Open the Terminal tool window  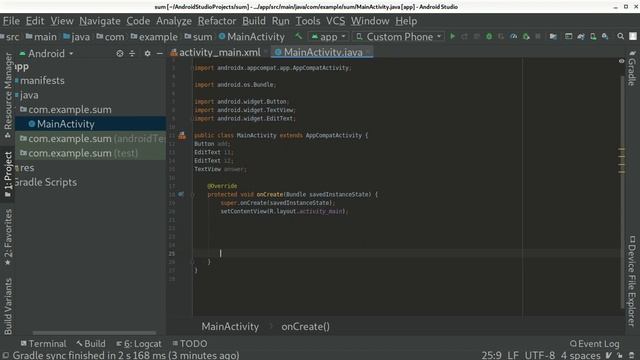click(43, 344)
